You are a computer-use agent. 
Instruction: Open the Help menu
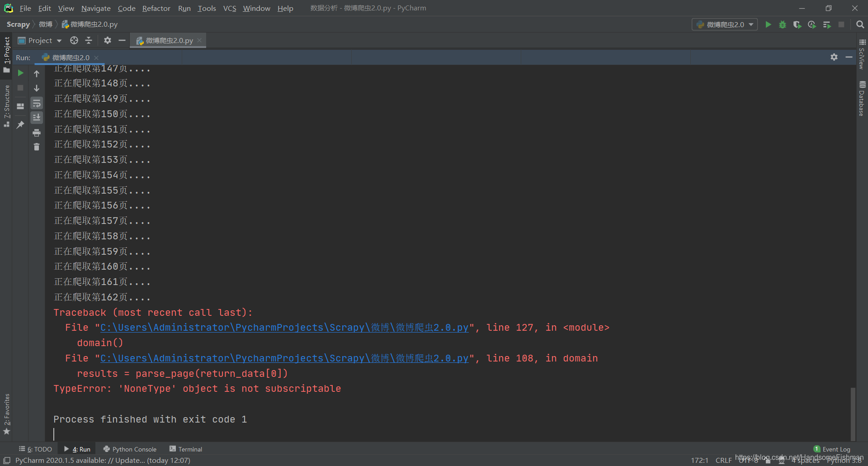click(x=285, y=8)
